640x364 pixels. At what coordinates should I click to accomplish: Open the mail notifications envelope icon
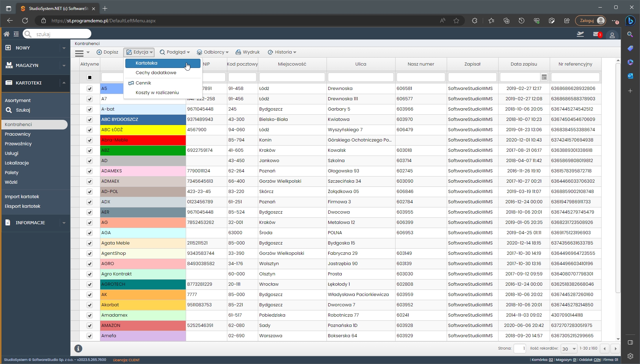pyautogui.click(x=596, y=34)
